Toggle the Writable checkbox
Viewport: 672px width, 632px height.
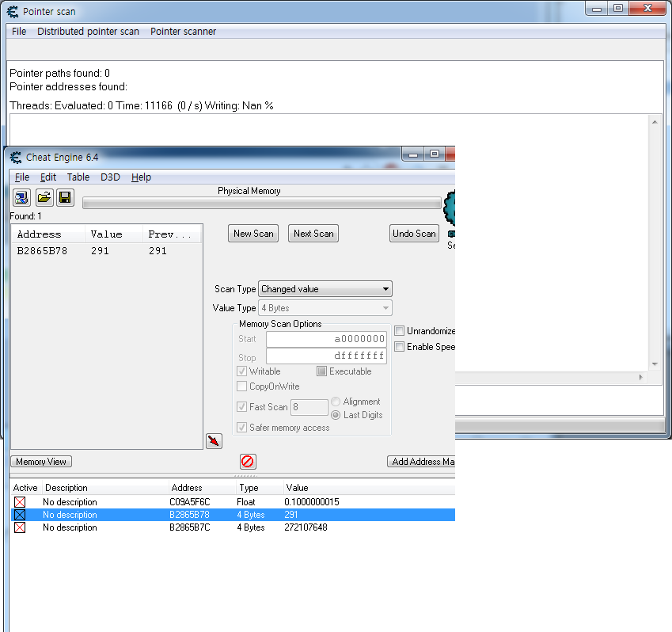point(241,371)
